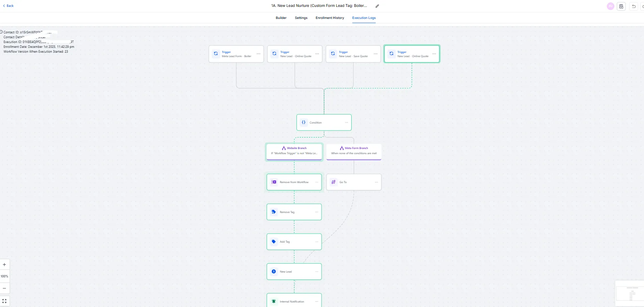Click the workflow minimap thumbnail
The height and width of the screenshot is (307, 644).
(630, 294)
